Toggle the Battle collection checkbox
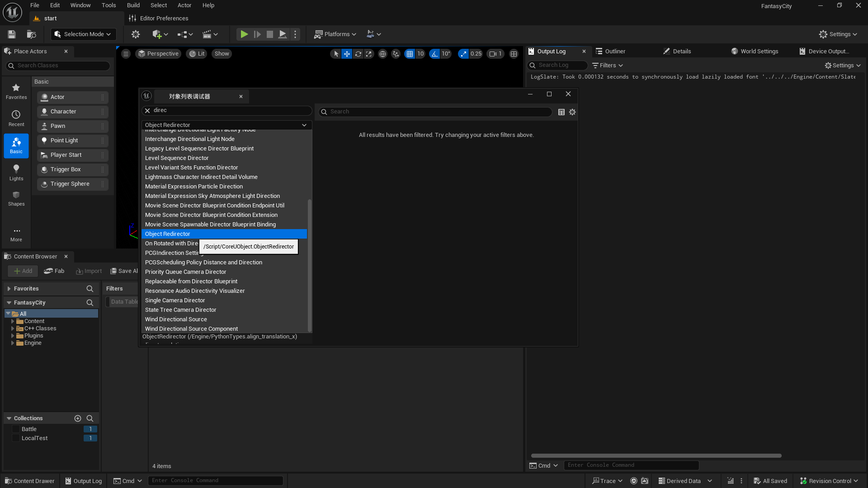 point(16,429)
